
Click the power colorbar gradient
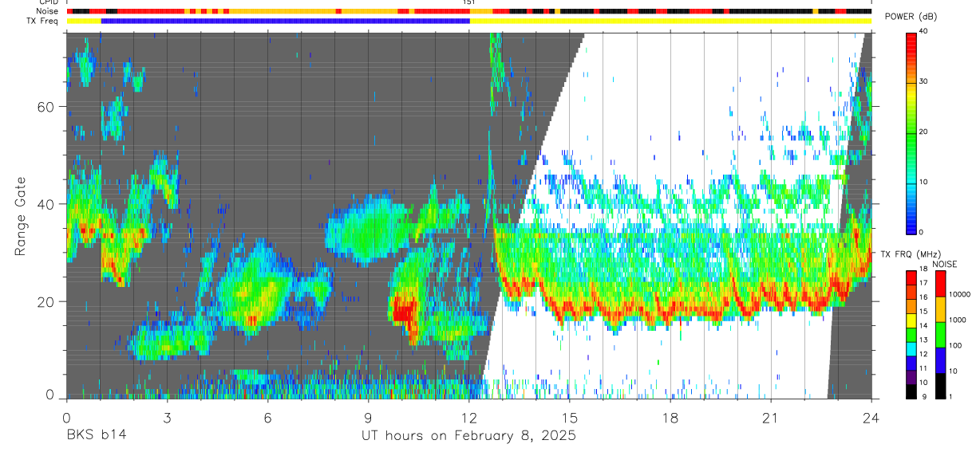point(911,132)
